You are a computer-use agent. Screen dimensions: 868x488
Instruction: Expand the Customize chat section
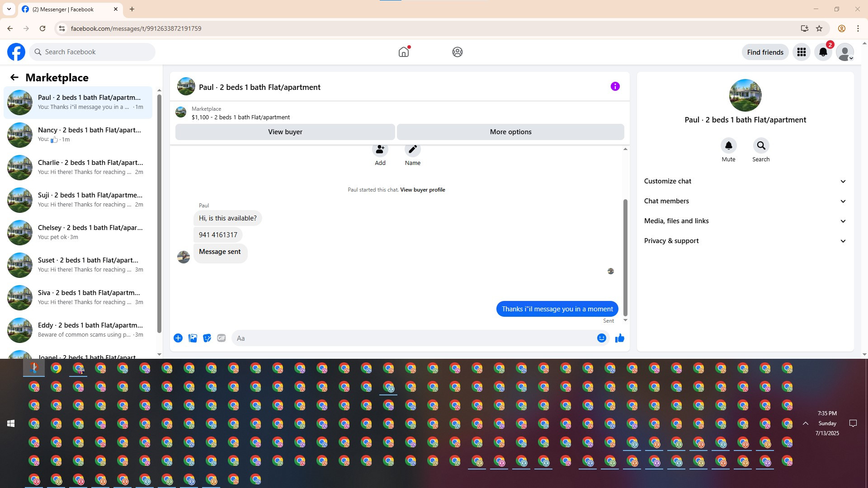(x=745, y=181)
